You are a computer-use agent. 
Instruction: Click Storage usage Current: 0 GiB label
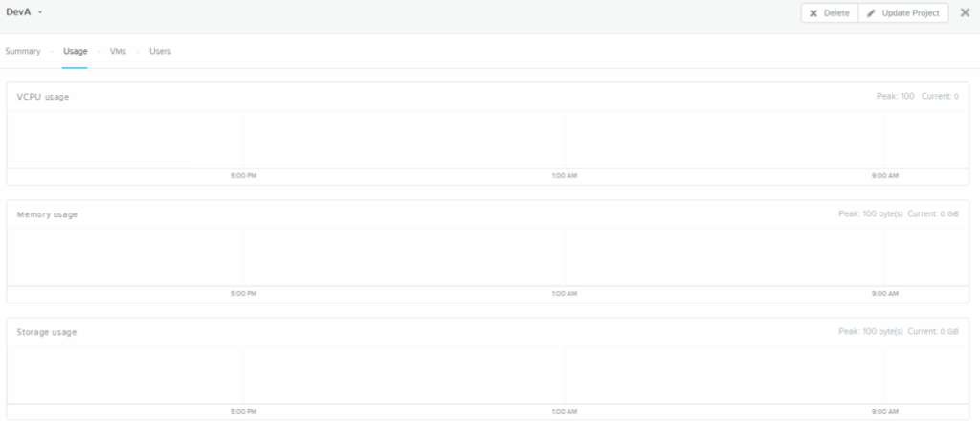(x=932, y=332)
